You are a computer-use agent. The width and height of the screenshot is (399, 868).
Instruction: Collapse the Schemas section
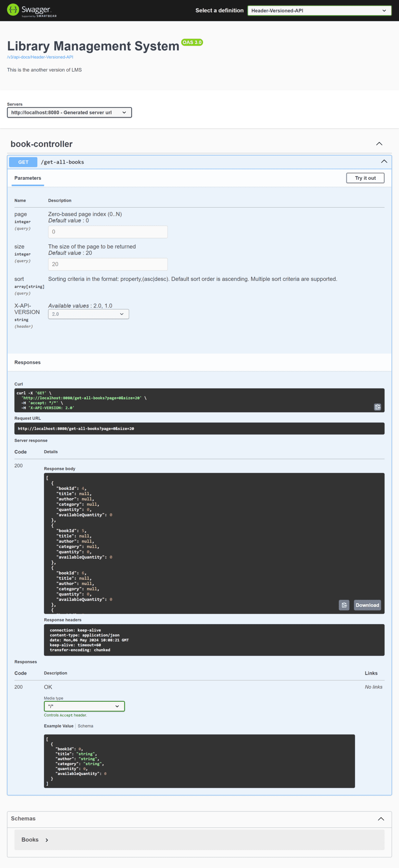(381, 819)
